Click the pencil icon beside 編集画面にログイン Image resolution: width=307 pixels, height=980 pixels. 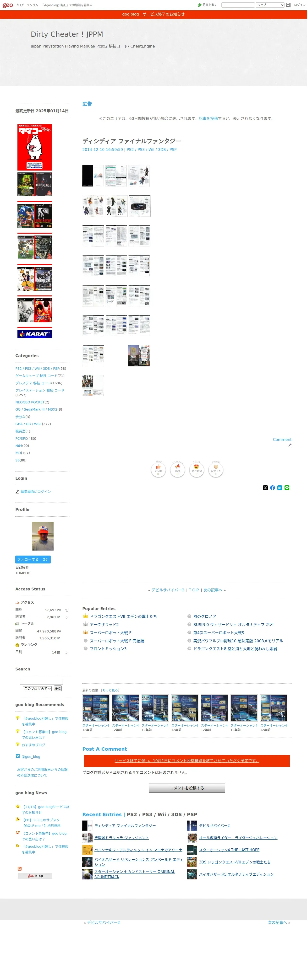17,492
